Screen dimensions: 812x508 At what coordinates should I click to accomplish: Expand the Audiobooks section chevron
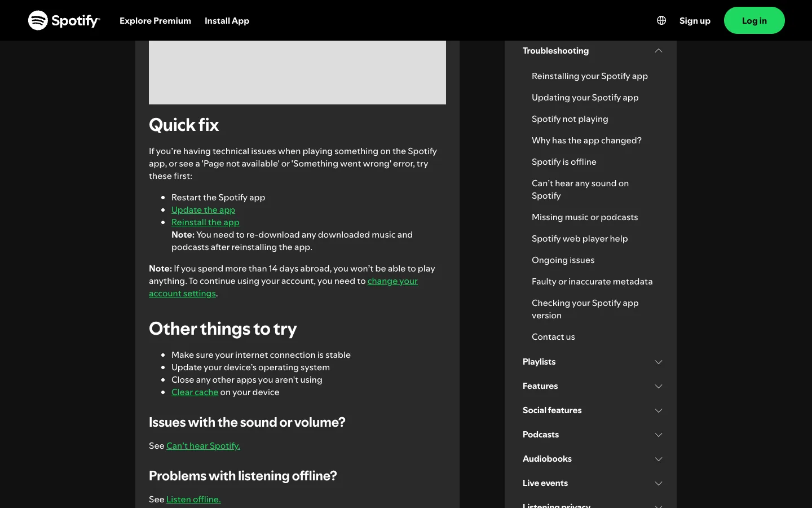tap(658, 459)
